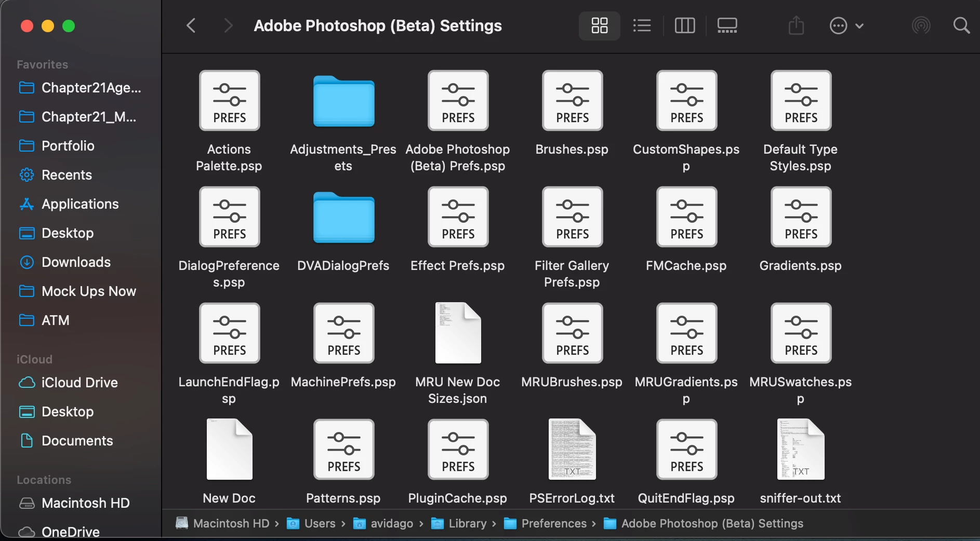Select the CustomShapes.psp prefs icon
Image resolution: width=980 pixels, height=541 pixels.
point(686,100)
